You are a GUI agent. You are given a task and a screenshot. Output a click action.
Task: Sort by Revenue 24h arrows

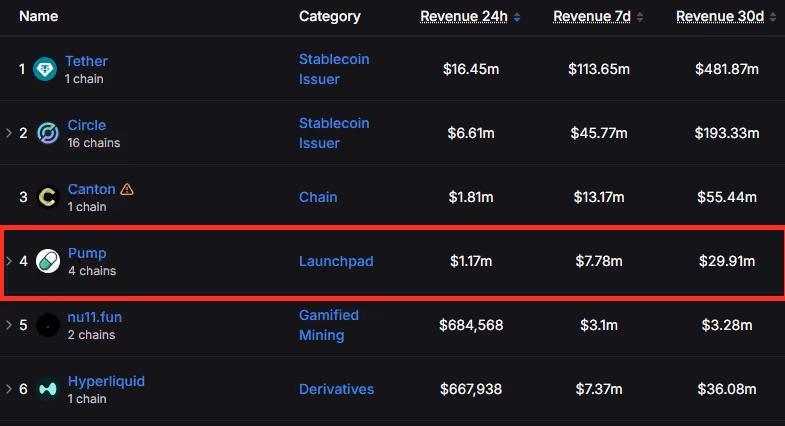click(517, 17)
